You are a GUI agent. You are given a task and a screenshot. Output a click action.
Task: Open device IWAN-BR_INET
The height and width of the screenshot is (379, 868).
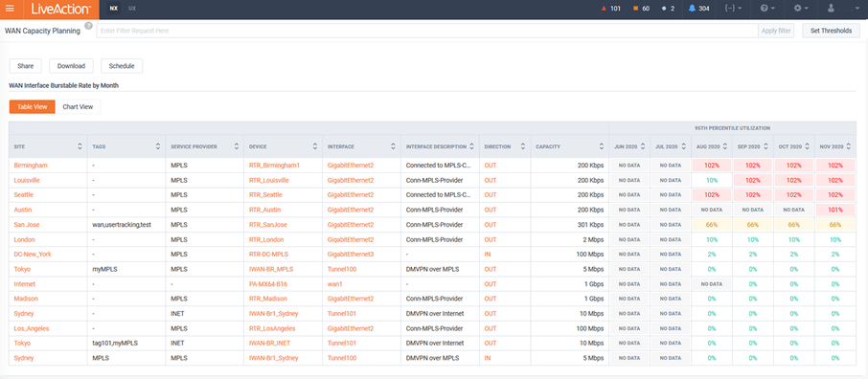[x=270, y=343]
